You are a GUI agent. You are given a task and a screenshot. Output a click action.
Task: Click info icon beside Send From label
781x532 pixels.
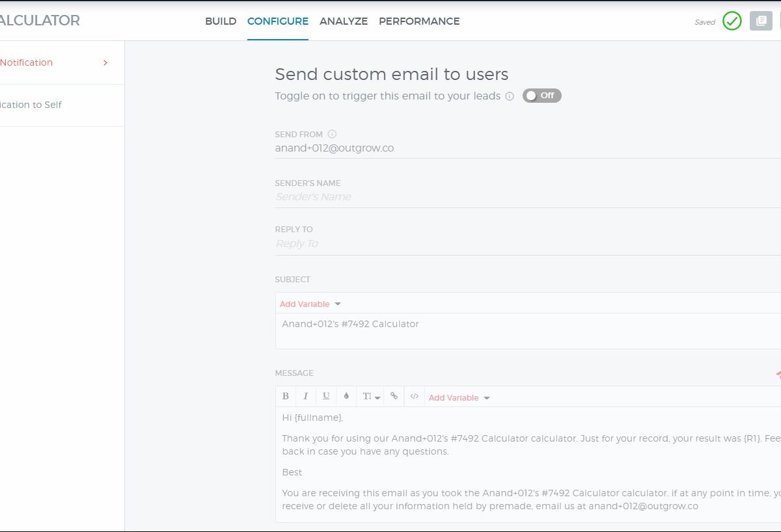tap(332, 134)
